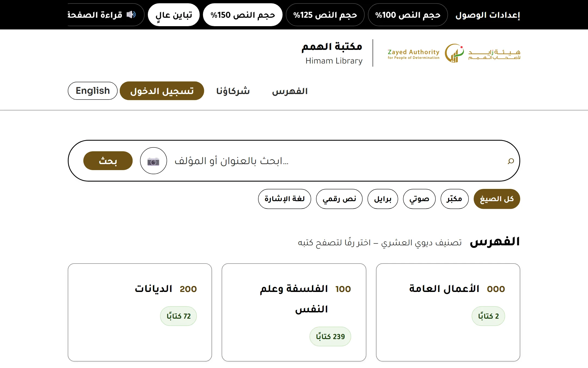Click the الفهرس section heading
Image resolution: width=588 pixels, height=368 pixels.
pyautogui.click(x=495, y=242)
